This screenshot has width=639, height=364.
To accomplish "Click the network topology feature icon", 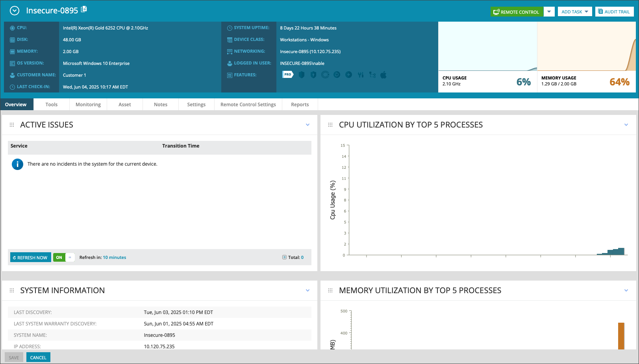I will coord(372,75).
